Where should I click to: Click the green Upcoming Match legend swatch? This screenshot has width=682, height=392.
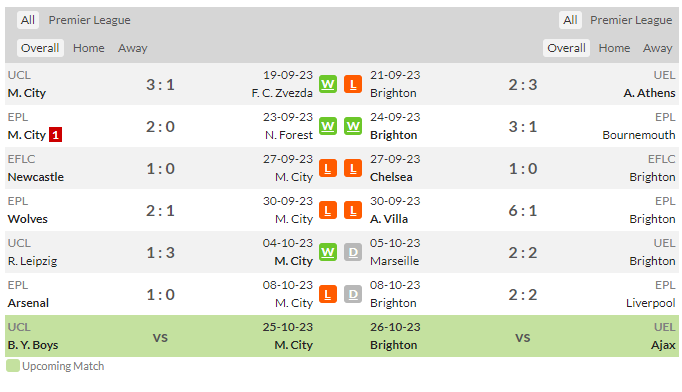tap(13, 366)
